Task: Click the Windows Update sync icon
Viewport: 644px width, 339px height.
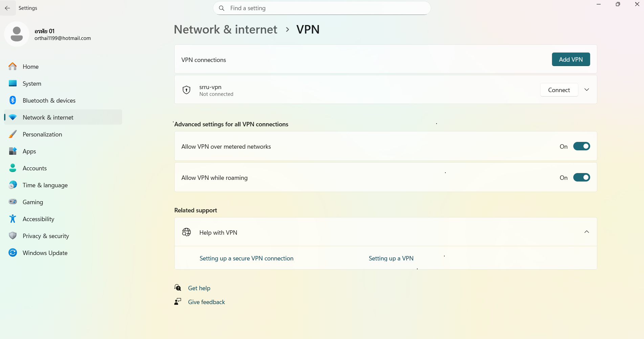Action: coord(13,253)
